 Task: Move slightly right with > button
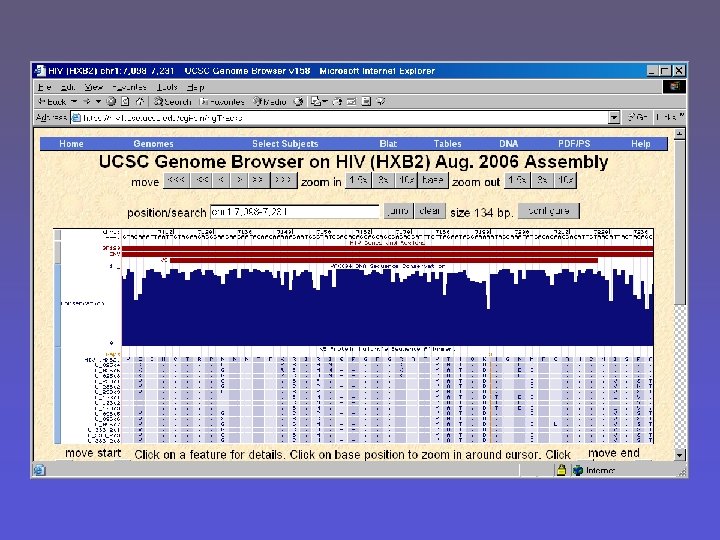[x=239, y=180]
